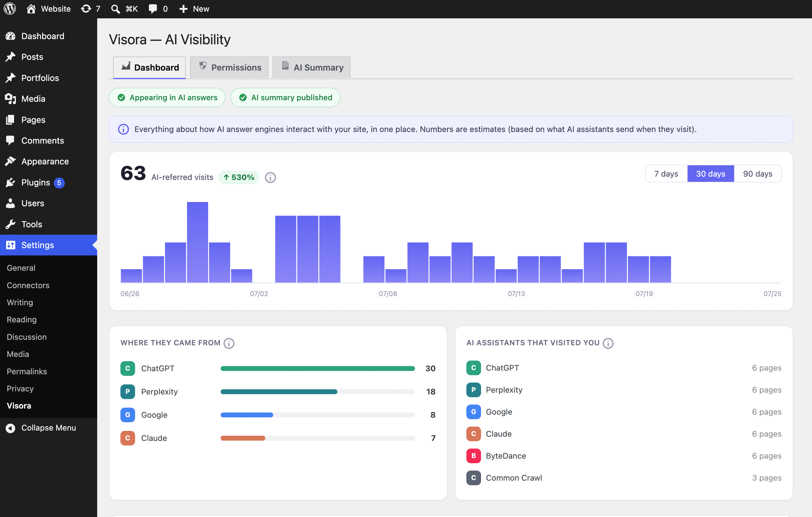Viewport: 812px width, 517px height.
Task: Click the 07/13 chart date label
Action: tap(516, 294)
